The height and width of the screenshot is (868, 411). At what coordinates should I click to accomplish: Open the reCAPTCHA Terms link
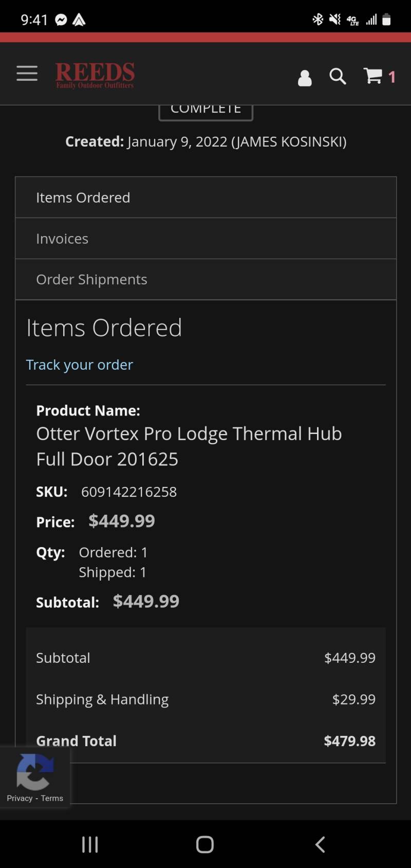click(x=52, y=798)
